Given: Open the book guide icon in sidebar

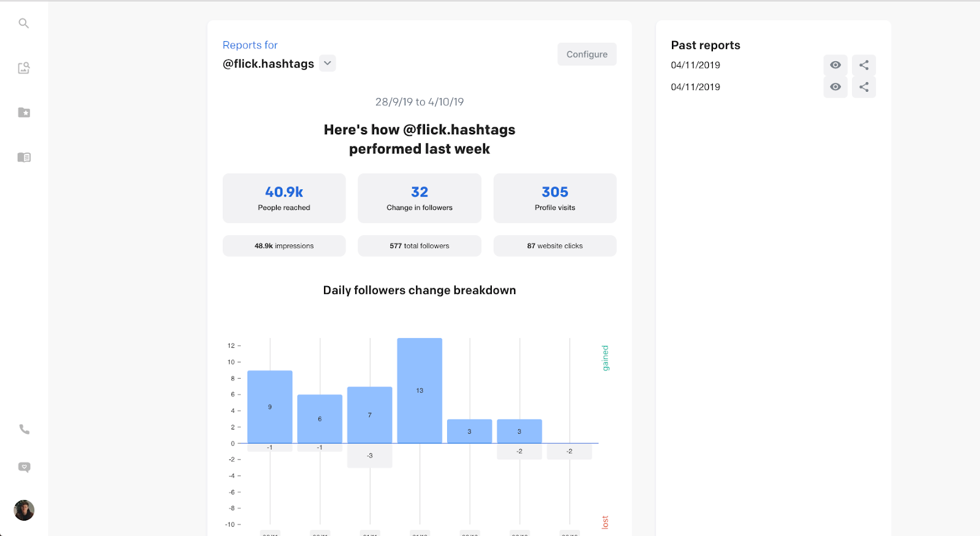Looking at the screenshot, I should 24,157.
